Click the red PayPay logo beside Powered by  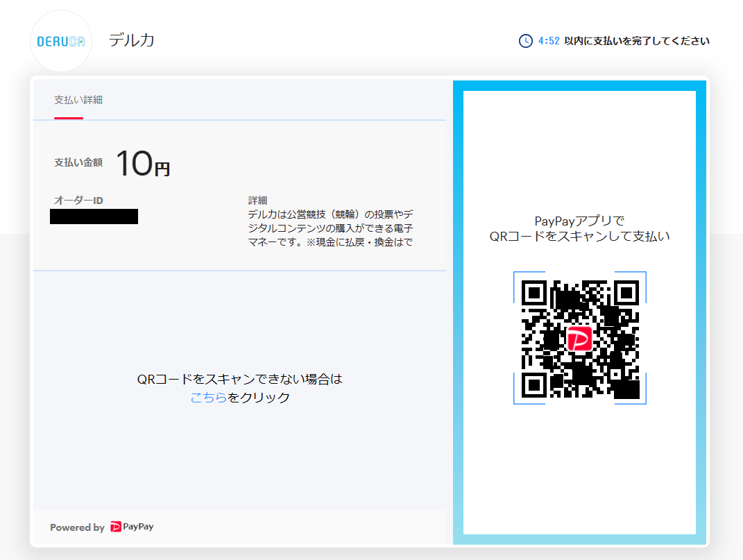[117, 527]
